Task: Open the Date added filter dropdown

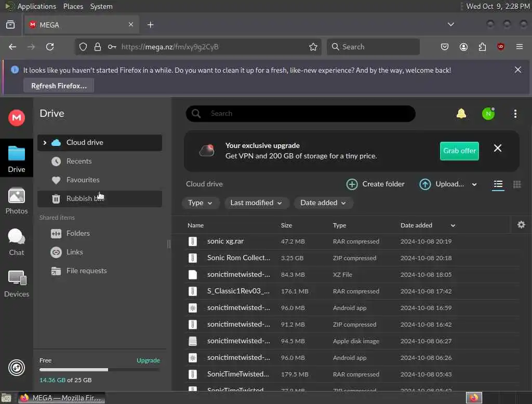Action: coord(323,203)
